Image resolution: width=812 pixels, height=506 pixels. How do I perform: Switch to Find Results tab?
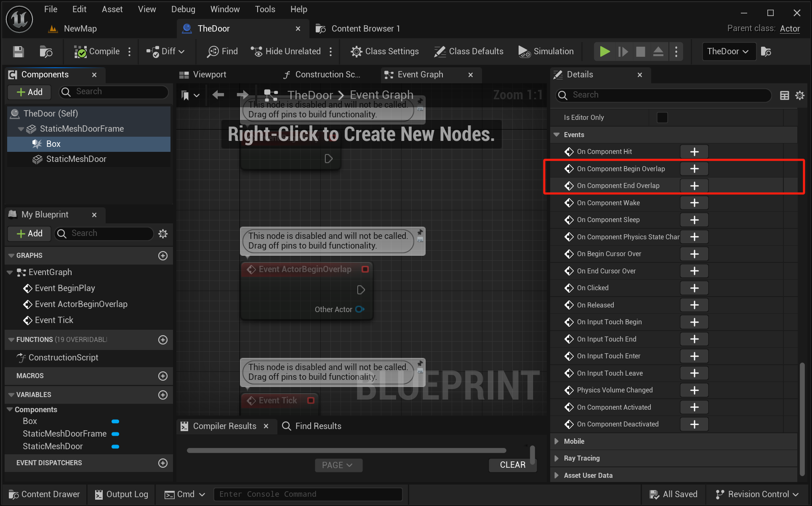312,426
